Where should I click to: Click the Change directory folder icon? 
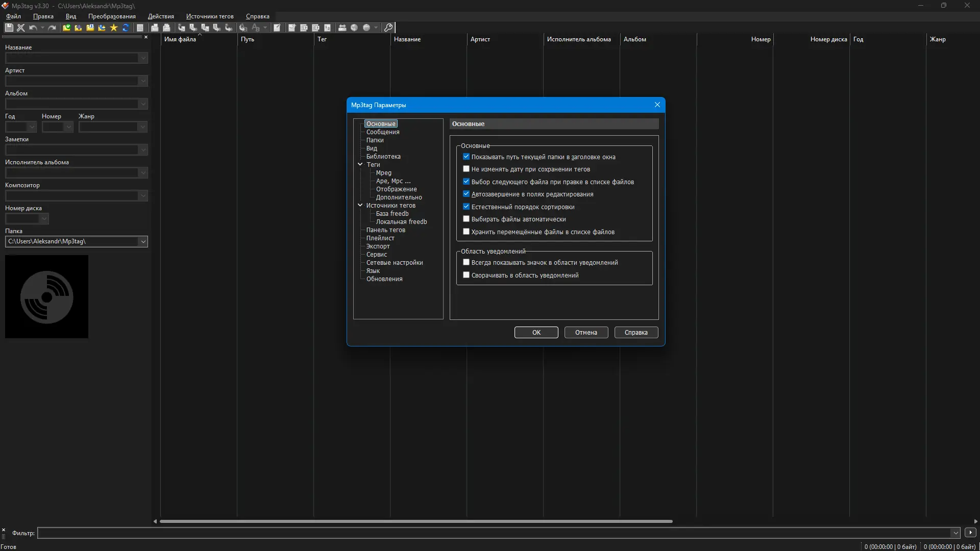click(x=66, y=28)
